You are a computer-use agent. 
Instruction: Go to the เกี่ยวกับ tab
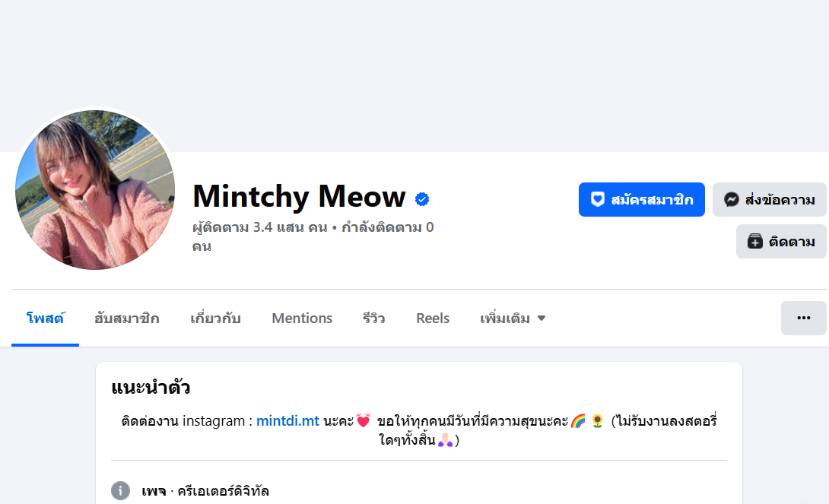(215, 318)
